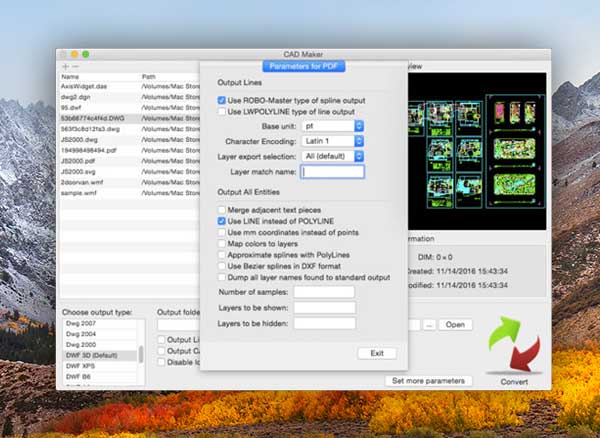Screen dimensions: 600x438
Task: Select JS2000.dwg in file list
Action: 130,140
